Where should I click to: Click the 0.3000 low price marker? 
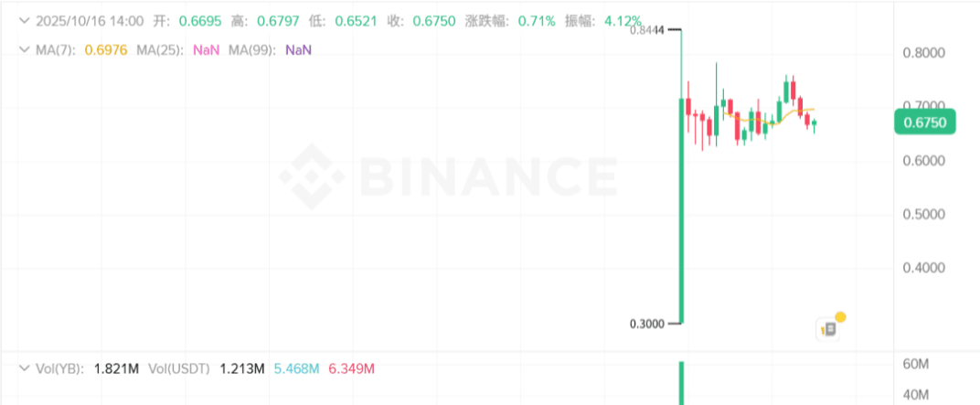click(650, 324)
